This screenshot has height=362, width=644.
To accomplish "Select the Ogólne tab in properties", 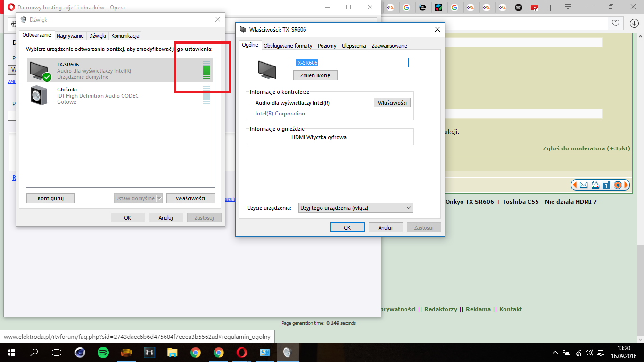I will 250,45.
